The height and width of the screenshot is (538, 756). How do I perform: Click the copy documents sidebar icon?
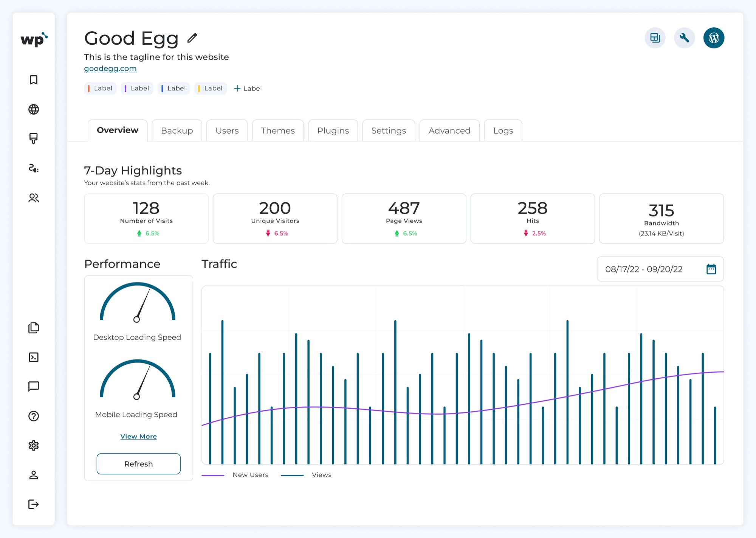(x=34, y=328)
